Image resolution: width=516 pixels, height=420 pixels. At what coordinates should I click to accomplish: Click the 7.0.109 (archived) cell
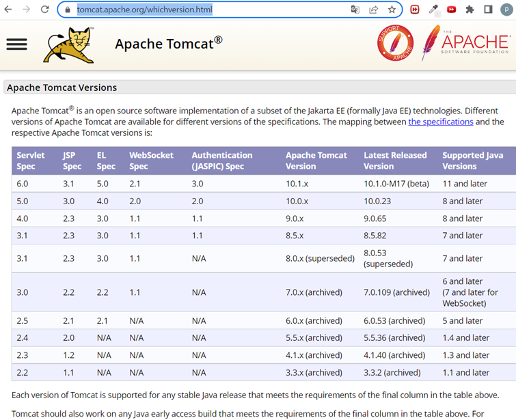point(396,292)
